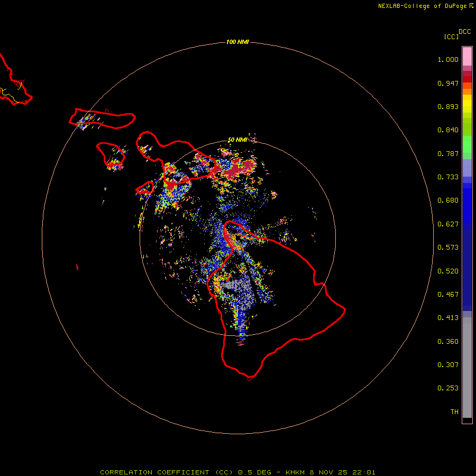Click the 0.253 color scale value
Viewport: 476px width, 476px height.
tap(448, 388)
